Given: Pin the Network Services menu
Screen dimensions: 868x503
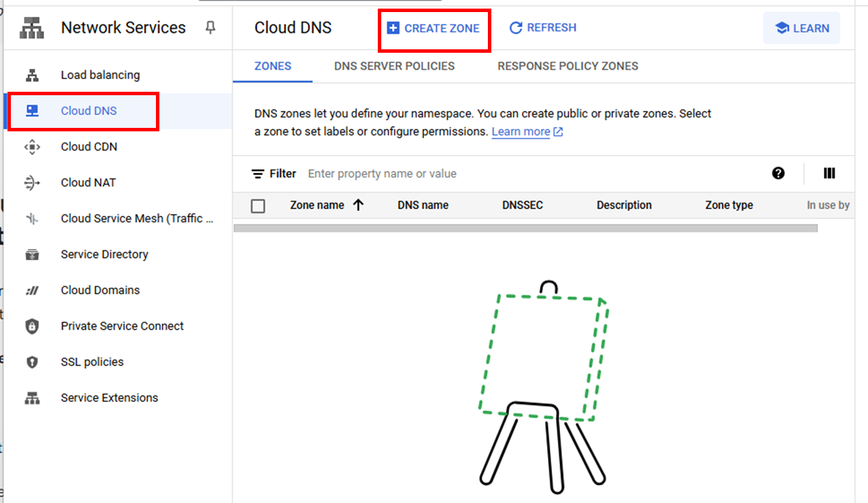Looking at the screenshot, I should 210,28.
